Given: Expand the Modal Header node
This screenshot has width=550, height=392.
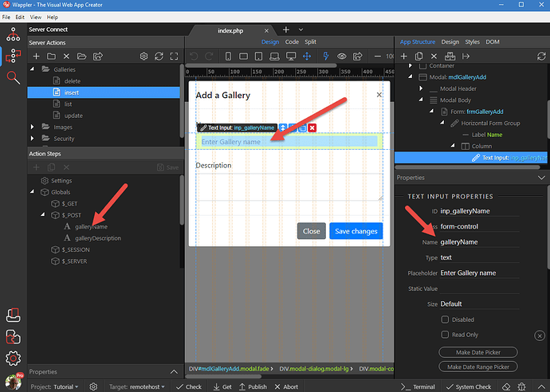Looking at the screenshot, I should pyautogui.click(x=421, y=88).
